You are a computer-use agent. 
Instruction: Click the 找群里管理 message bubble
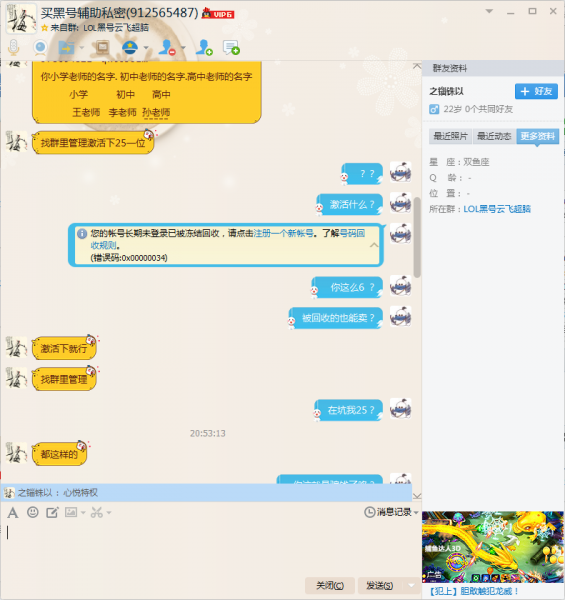(64, 379)
